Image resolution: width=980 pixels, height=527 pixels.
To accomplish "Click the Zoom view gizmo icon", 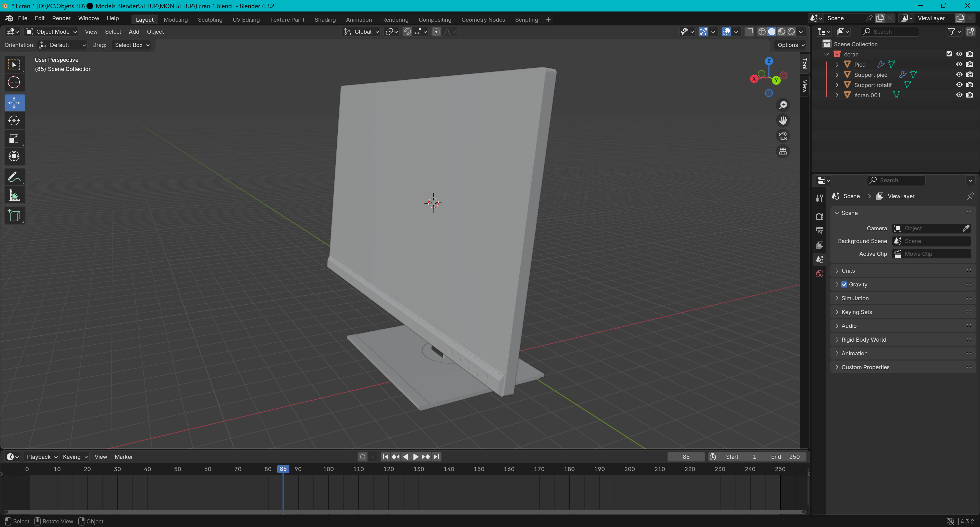I will coord(783,105).
